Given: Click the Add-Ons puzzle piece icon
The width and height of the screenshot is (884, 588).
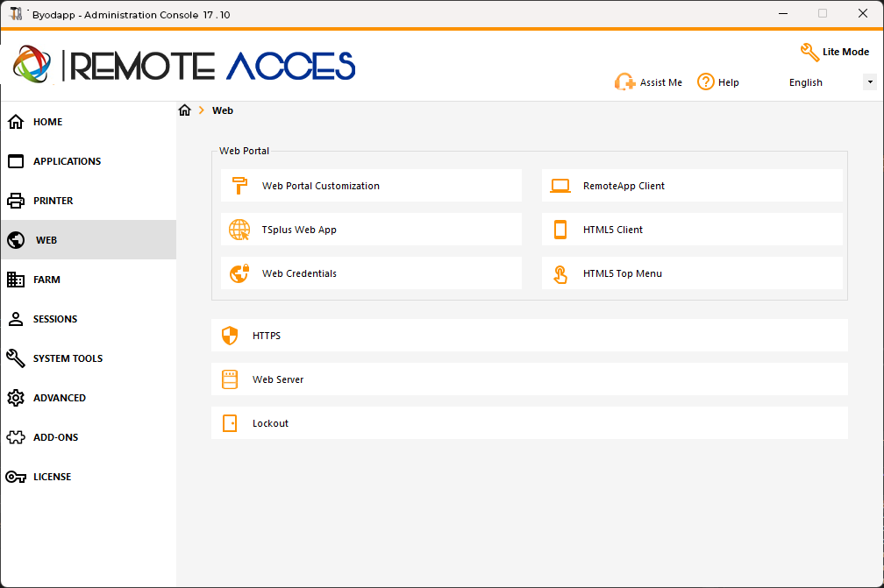Looking at the screenshot, I should (16, 437).
